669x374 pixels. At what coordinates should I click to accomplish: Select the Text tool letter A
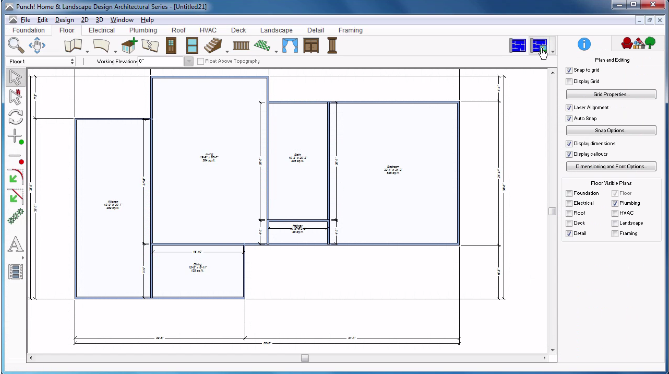(15, 245)
